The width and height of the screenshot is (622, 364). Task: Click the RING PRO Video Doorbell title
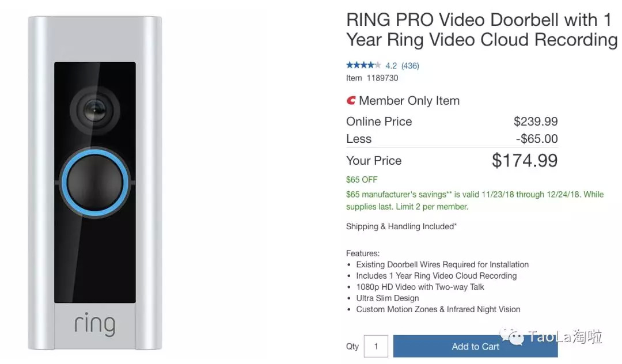pyautogui.click(x=481, y=29)
